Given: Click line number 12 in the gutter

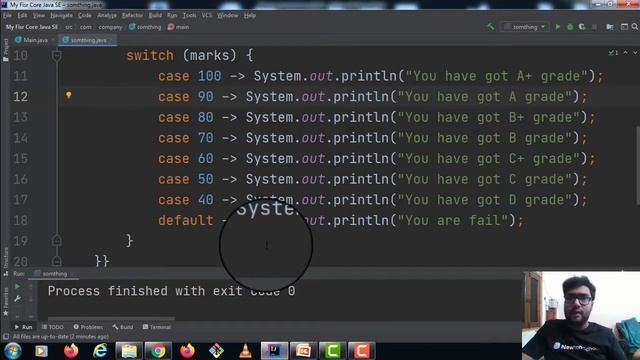Looking at the screenshot, I should coord(20,97).
